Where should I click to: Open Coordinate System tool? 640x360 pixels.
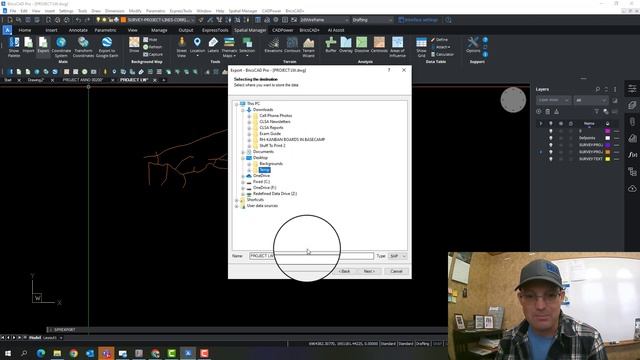(61, 47)
